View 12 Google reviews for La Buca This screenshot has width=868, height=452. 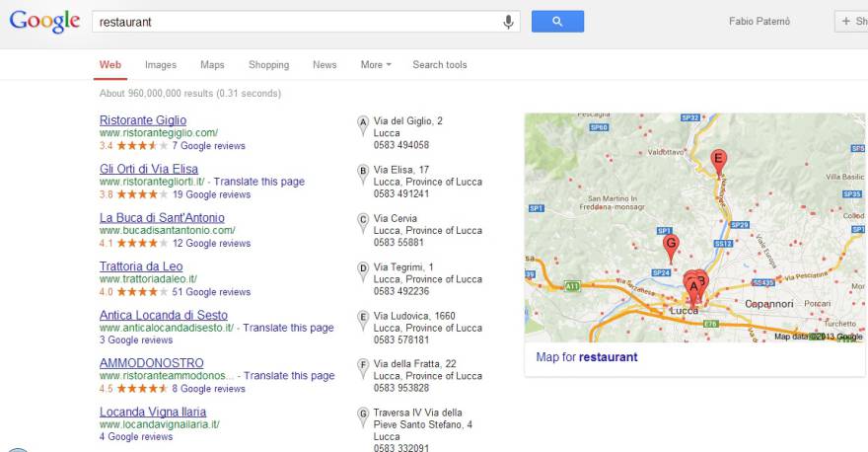tap(211, 243)
